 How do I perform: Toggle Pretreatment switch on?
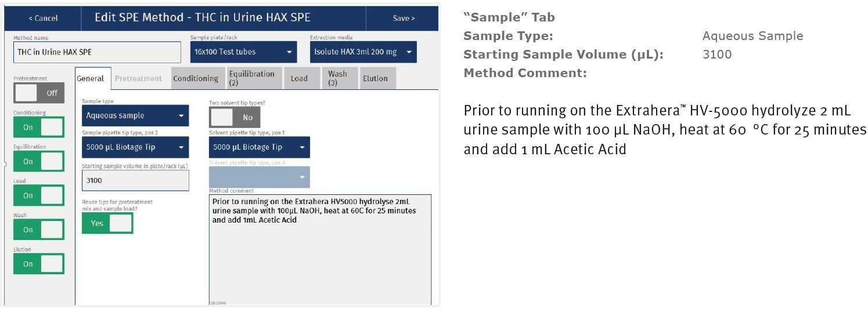[39, 93]
